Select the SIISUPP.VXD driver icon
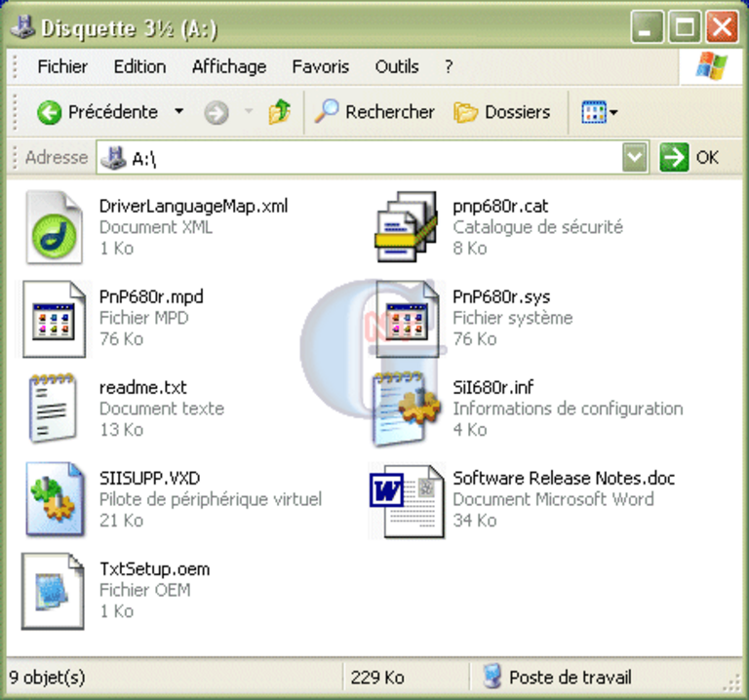Viewport: 749px width, 700px height. (55, 499)
